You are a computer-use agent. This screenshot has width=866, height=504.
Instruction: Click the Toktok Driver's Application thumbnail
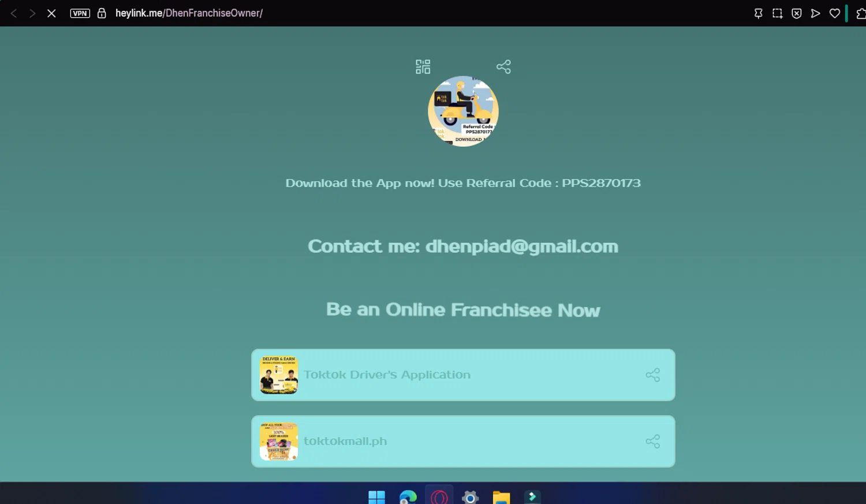pos(279,375)
